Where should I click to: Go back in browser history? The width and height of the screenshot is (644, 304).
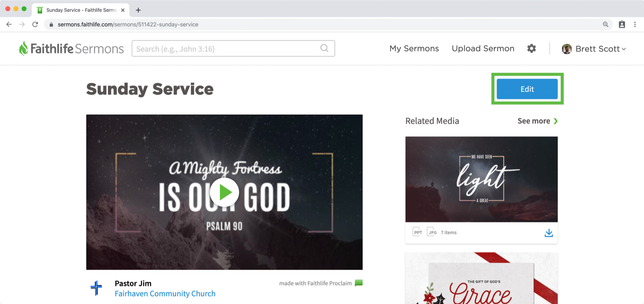point(9,24)
